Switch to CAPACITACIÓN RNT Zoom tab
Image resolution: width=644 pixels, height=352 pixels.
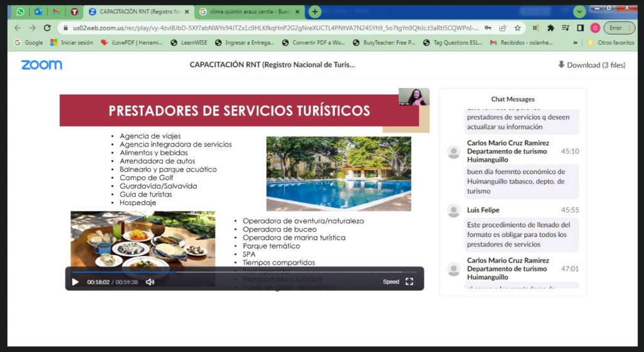coord(139,12)
